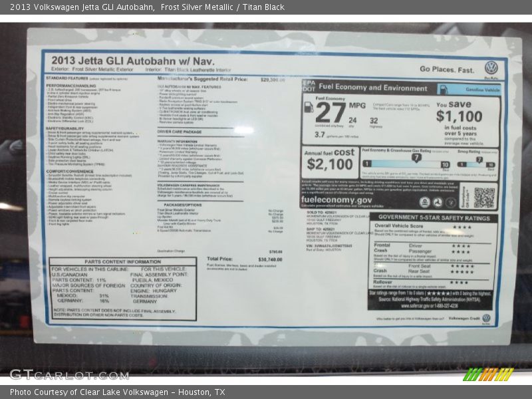The image size is (532, 399).
Task: Click the in fuel costs over 5 years text
Action: [x=460, y=130]
